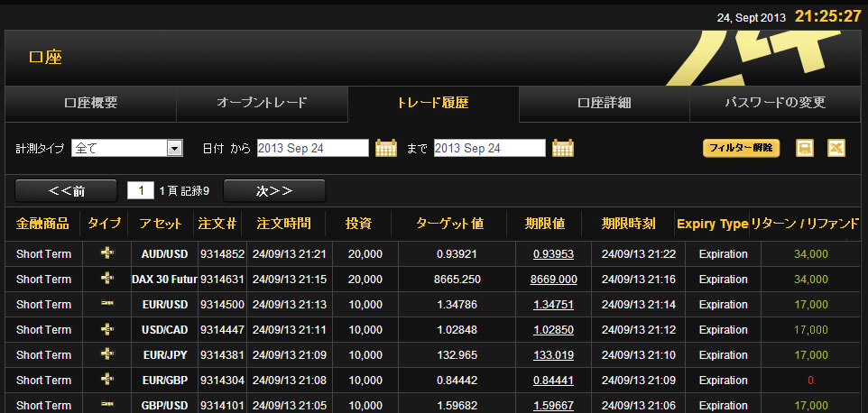Sort by 期限時刻 column header

pyautogui.click(x=628, y=224)
